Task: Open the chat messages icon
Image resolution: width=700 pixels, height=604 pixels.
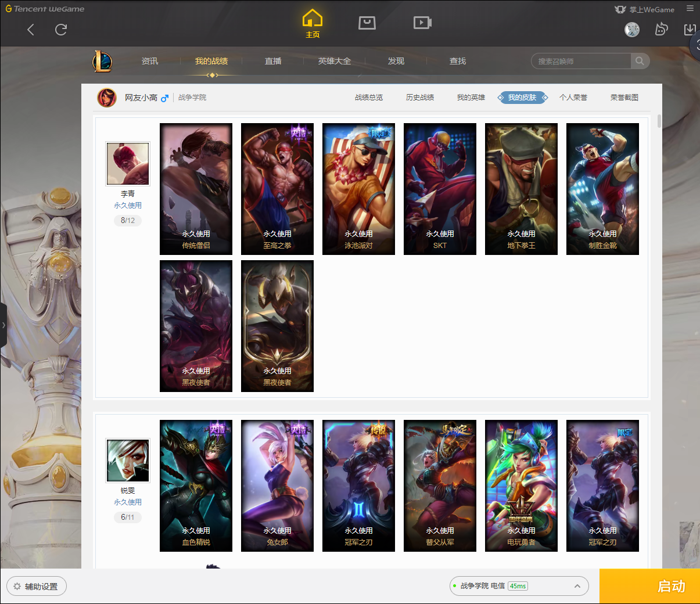Action: pos(661,30)
